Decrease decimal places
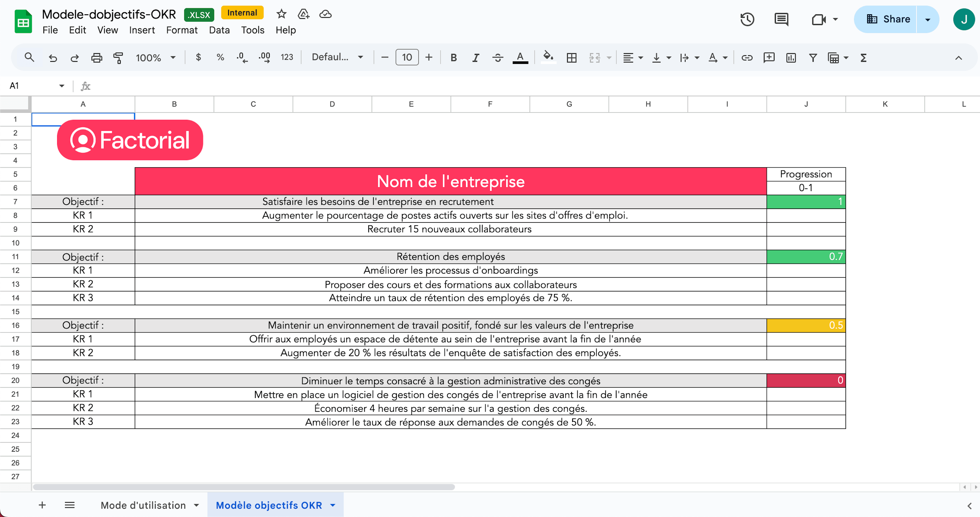Image resolution: width=980 pixels, height=517 pixels. tap(242, 57)
